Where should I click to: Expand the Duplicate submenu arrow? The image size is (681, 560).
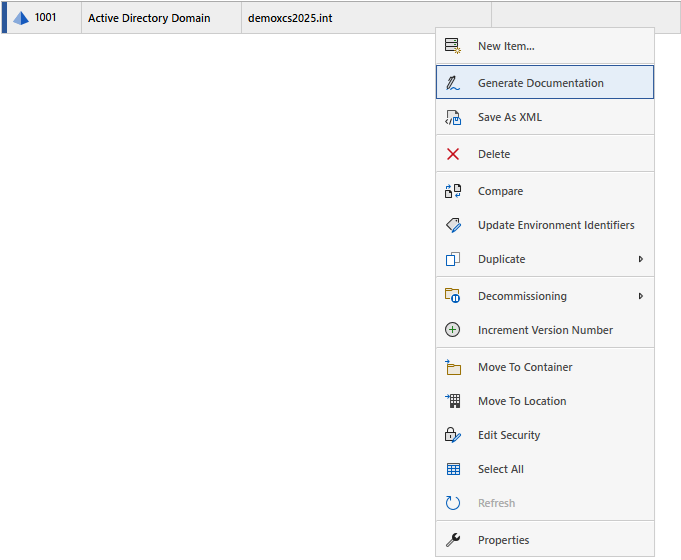(640, 259)
